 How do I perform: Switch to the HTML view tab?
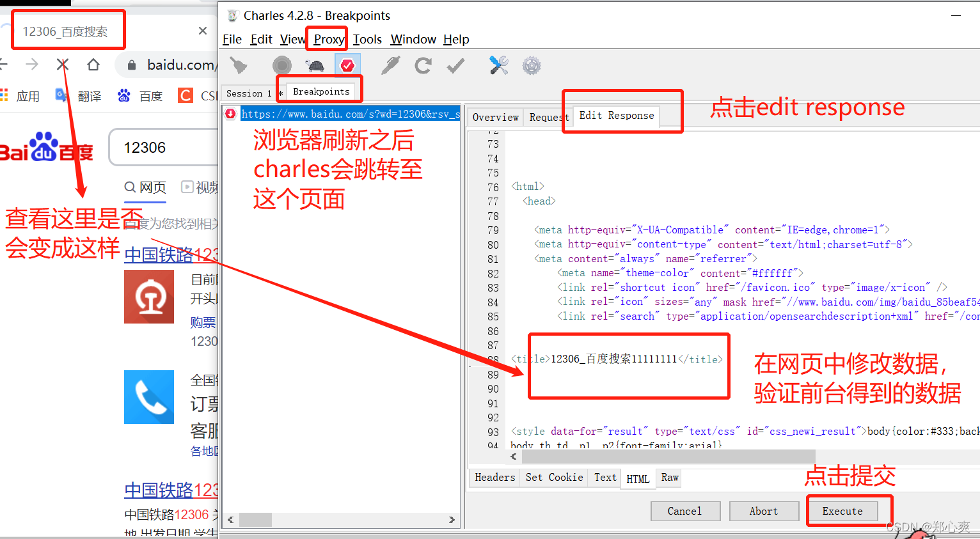click(x=638, y=479)
